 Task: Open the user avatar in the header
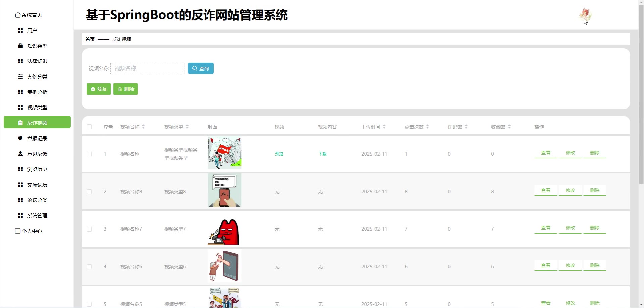(x=585, y=15)
